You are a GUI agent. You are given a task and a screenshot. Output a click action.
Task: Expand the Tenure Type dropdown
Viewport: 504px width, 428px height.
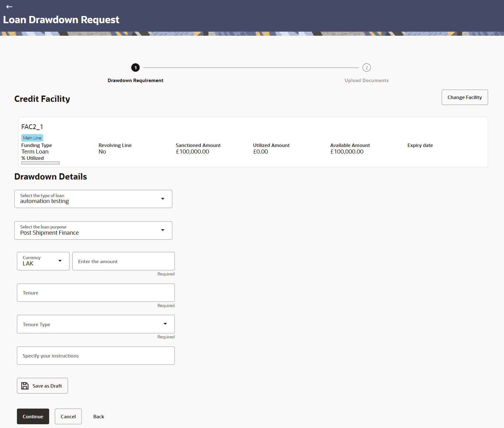(x=96, y=324)
